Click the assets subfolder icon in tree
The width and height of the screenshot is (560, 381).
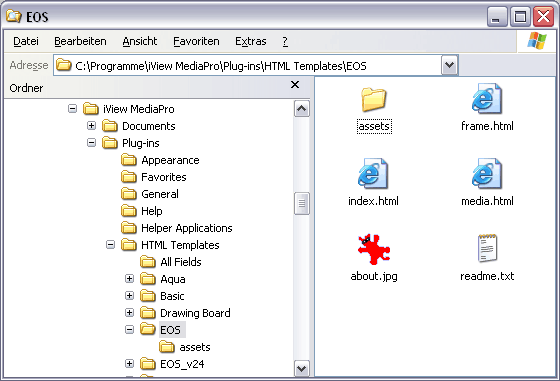166,347
